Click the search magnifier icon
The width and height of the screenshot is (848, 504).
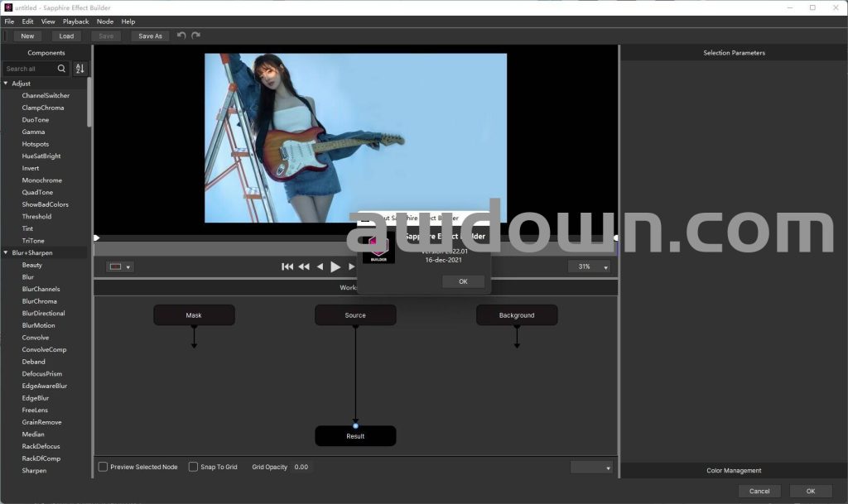[x=61, y=69]
